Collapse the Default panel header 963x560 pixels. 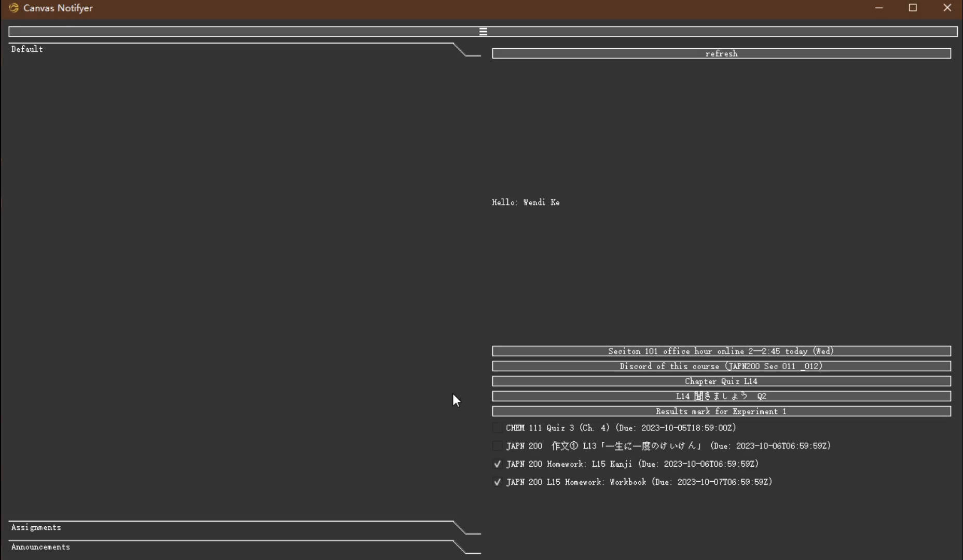pos(27,49)
